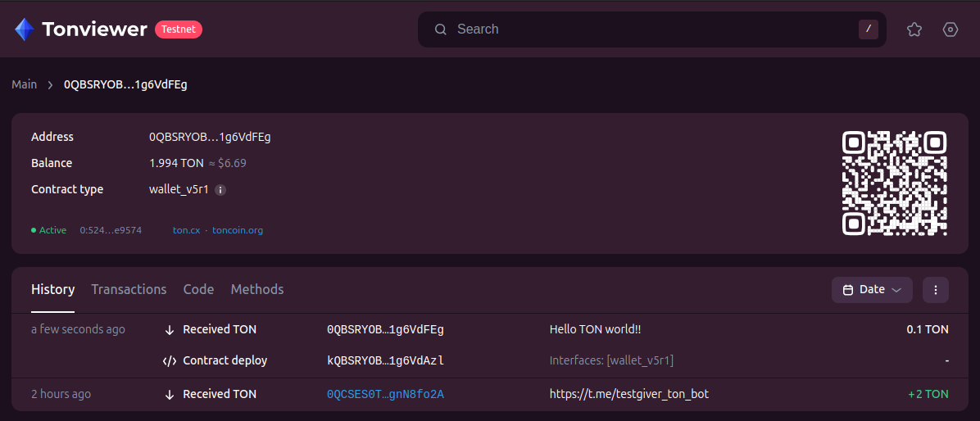980x421 pixels.
Task: Switch to the History tab
Action: tap(53, 289)
